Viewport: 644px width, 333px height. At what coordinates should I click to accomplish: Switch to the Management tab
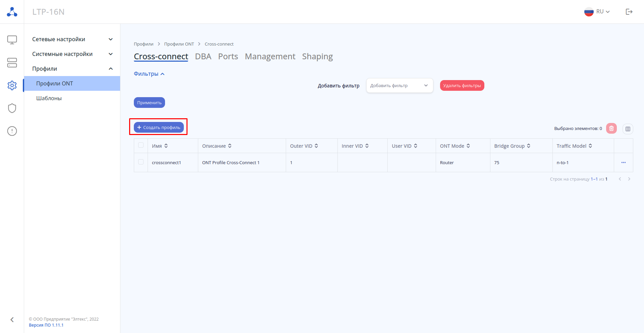270,56
